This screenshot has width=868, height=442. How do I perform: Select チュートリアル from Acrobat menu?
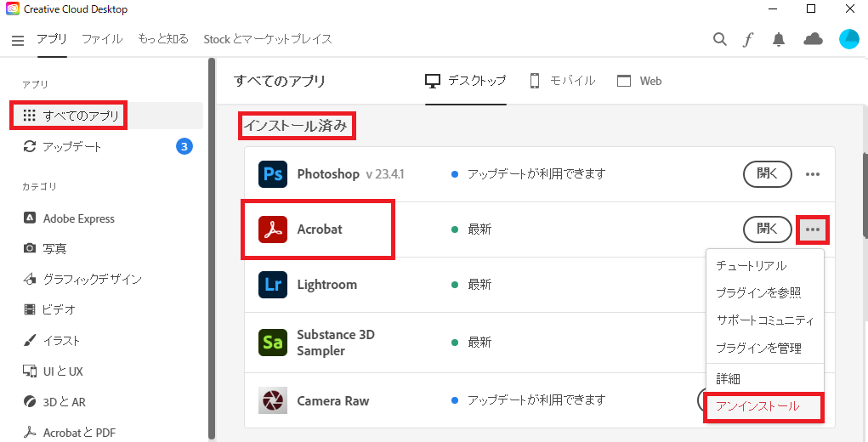pos(765,265)
